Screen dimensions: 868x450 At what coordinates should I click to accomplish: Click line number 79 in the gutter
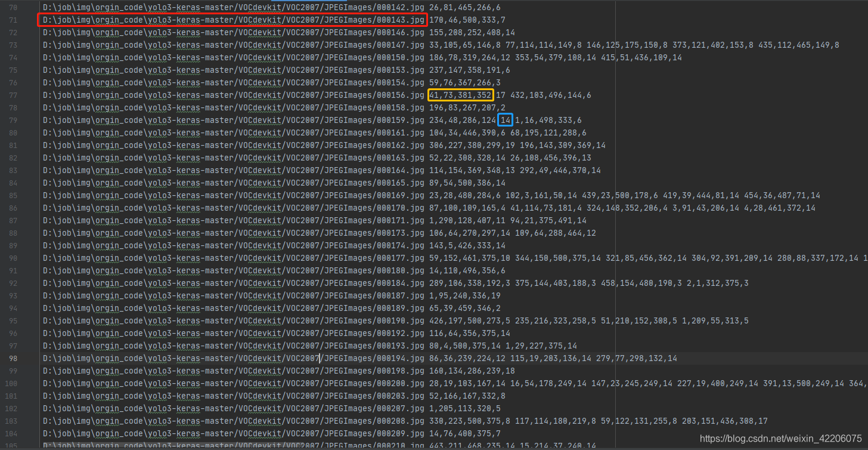click(13, 121)
